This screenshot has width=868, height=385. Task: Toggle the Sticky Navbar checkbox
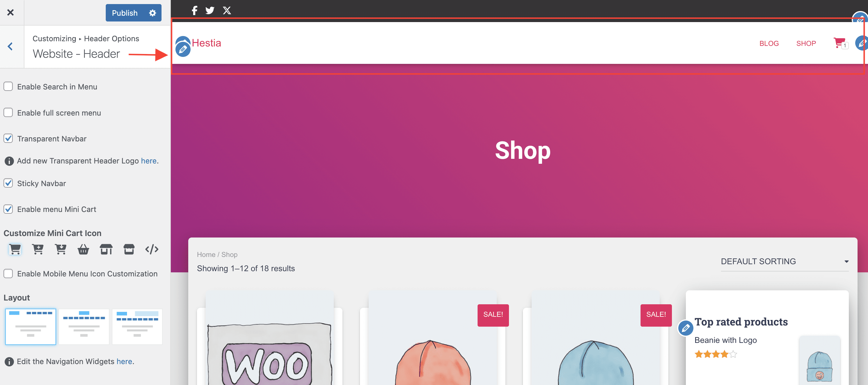click(8, 183)
